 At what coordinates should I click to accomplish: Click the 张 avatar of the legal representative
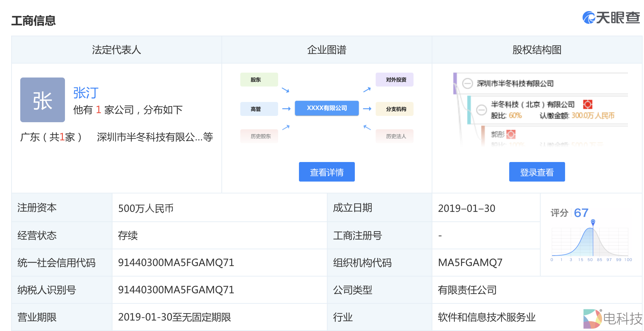[x=42, y=100]
